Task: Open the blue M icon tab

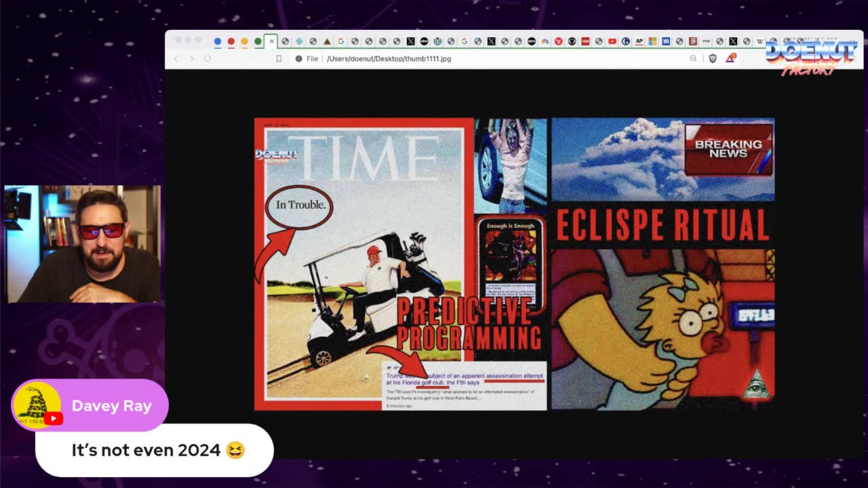Action: tap(666, 41)
